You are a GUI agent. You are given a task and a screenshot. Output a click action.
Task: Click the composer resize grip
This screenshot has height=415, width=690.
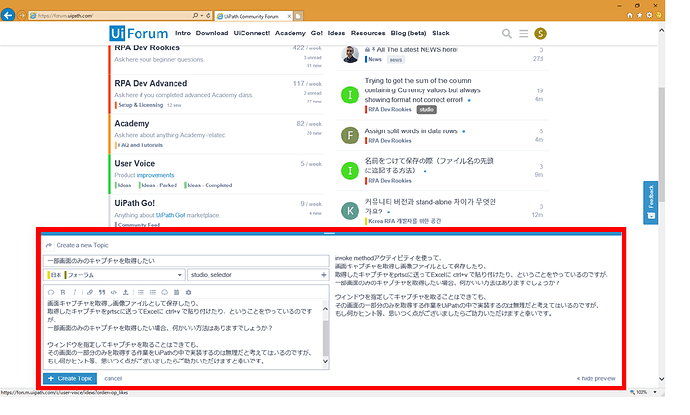point(329,233)
